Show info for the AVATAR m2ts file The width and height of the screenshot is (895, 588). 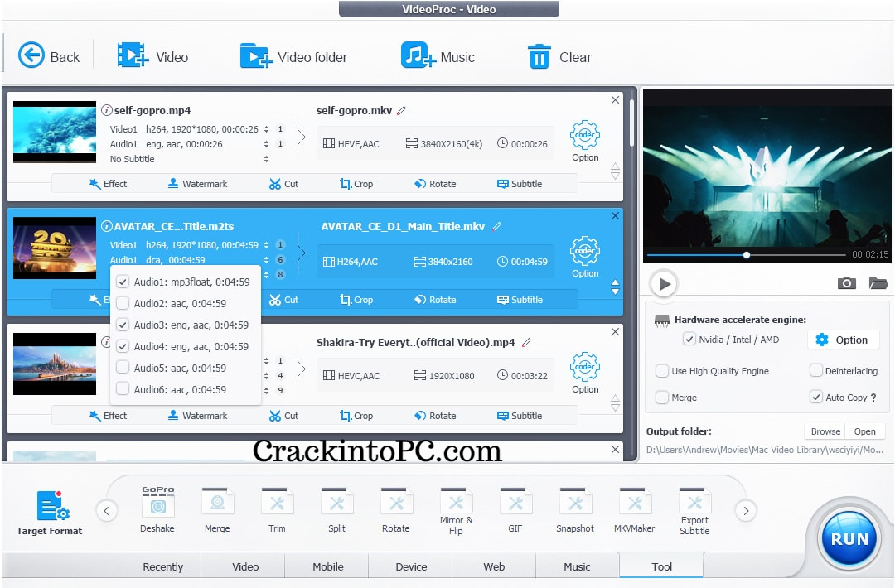click(106, 226)
